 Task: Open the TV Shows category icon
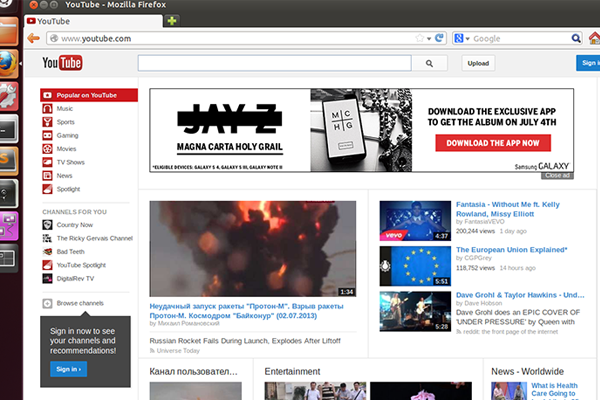47,162
